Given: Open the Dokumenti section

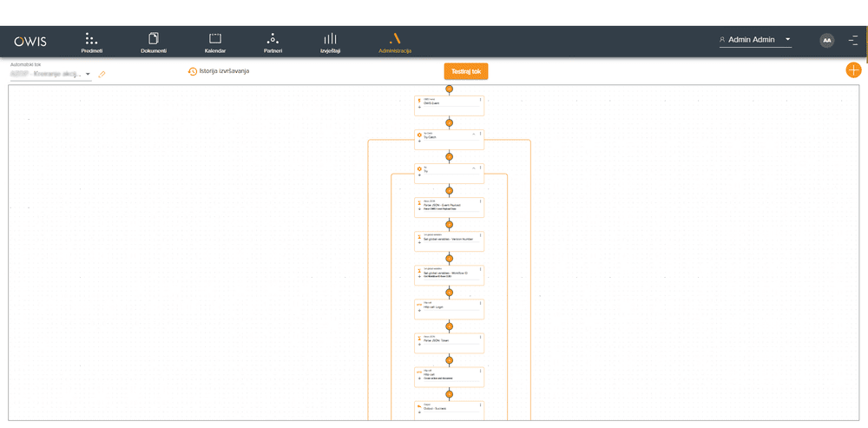Looking at the screenshot, I should (154, 43).
